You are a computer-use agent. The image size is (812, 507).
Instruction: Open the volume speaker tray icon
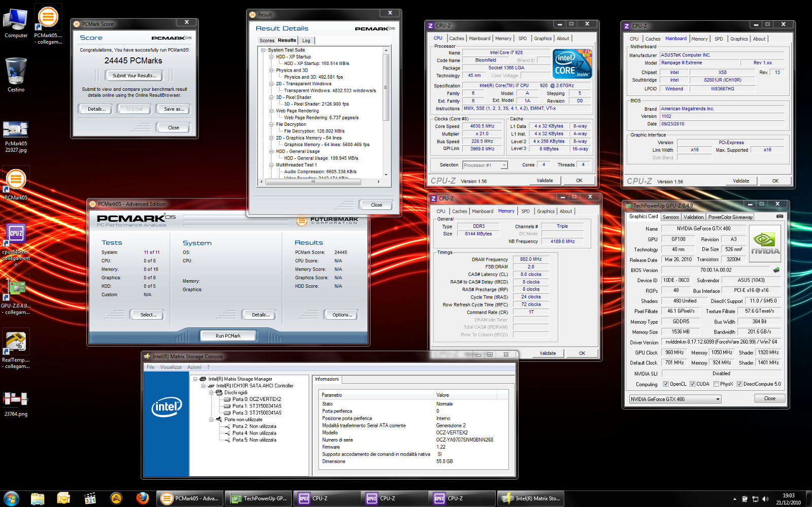point(765,499)
